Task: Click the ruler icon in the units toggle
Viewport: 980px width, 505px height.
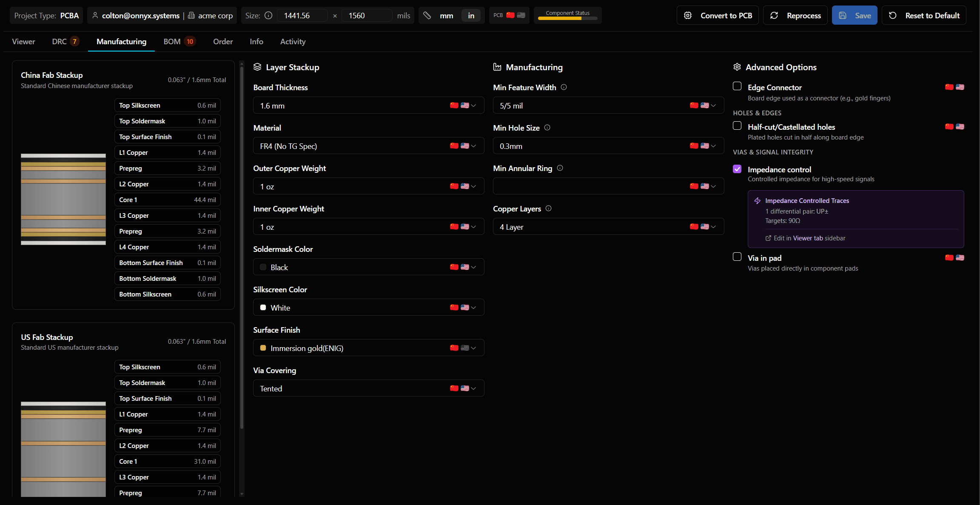Action: pyautogui.click(x=427, y=15)
